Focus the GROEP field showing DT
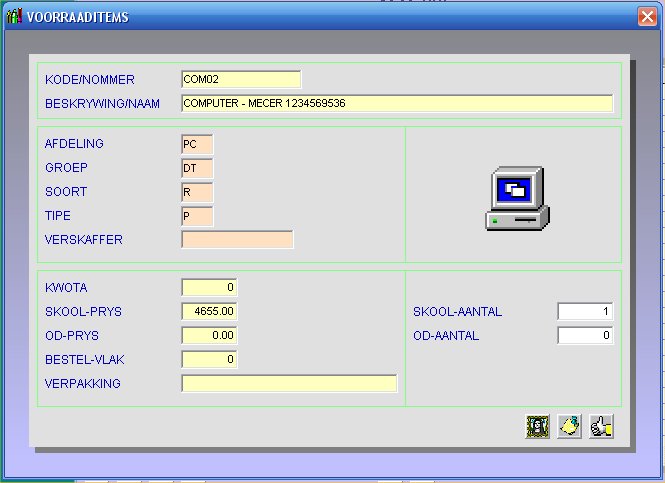Viewport: 665px width, 483px height. [197, 168]
